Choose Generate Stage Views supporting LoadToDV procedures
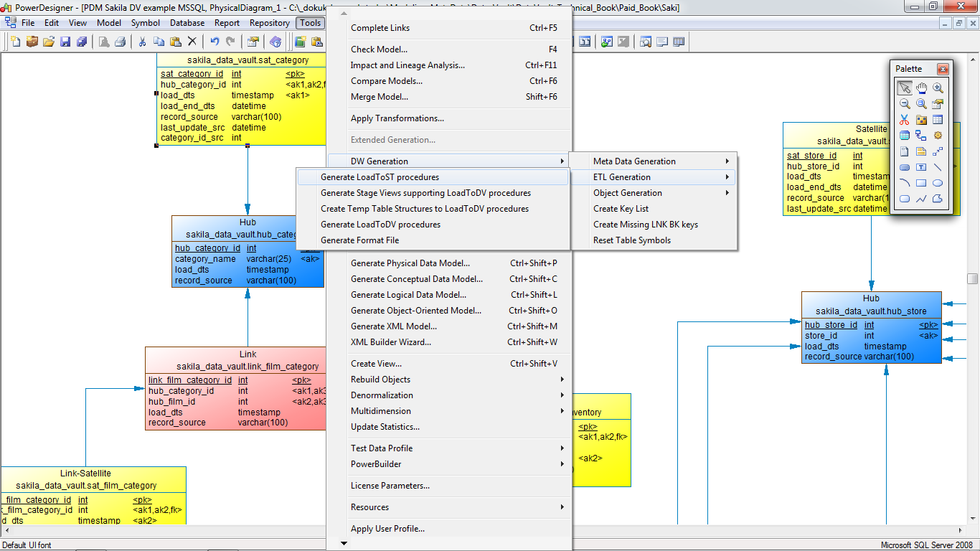This screenshot has width=980, height=551. coord(433,193)
